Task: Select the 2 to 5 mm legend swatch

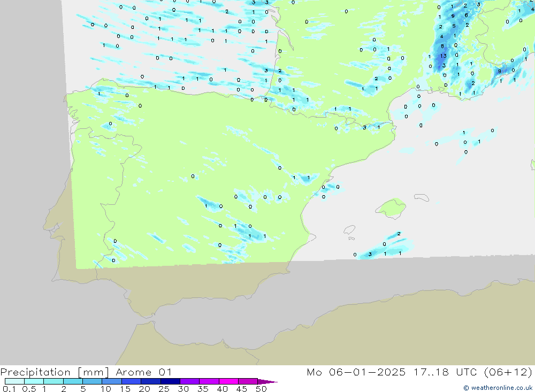Action: 73,381
